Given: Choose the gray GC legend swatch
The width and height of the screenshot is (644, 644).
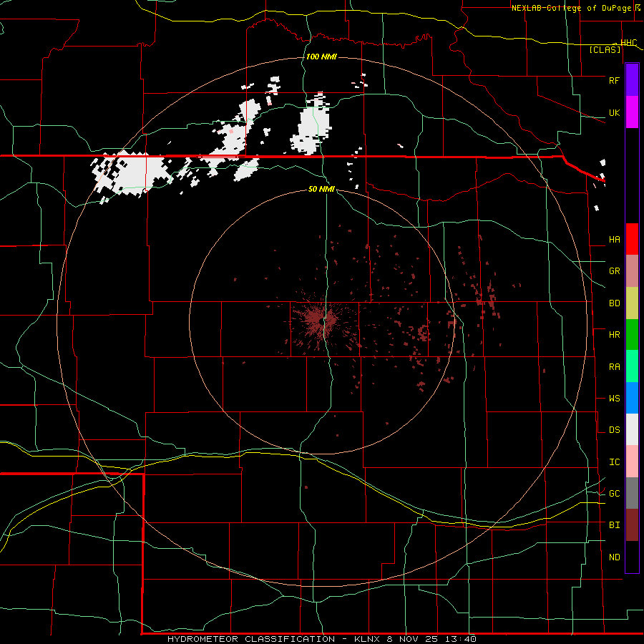Looking at the screenshot, I should (632, 493).
